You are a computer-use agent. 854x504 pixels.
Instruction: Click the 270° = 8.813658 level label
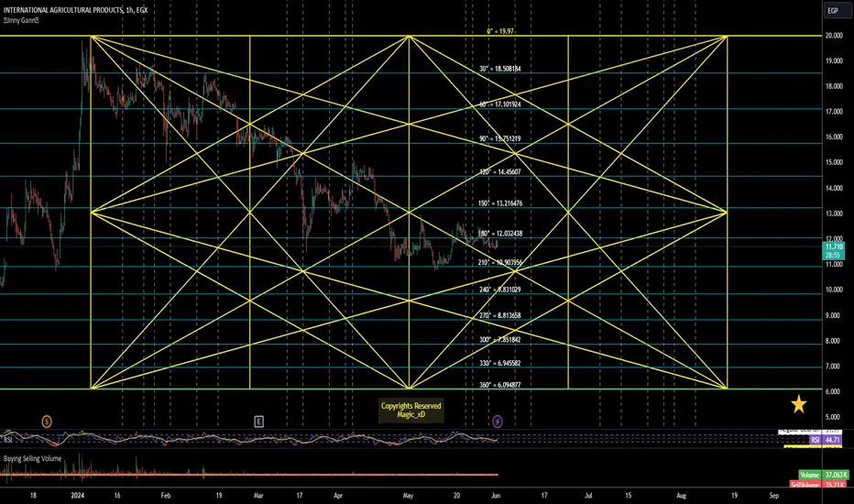click(500, 315)
